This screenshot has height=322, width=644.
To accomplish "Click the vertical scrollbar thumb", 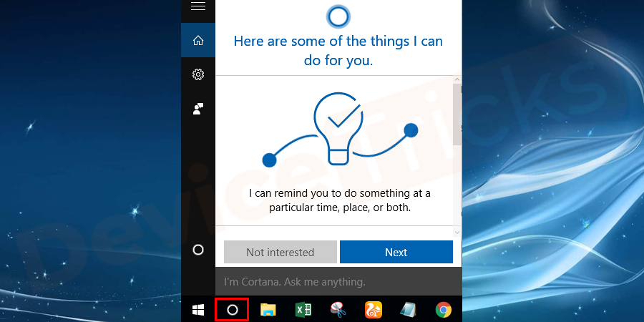I will pyautogui.click(x=457, y=114).
